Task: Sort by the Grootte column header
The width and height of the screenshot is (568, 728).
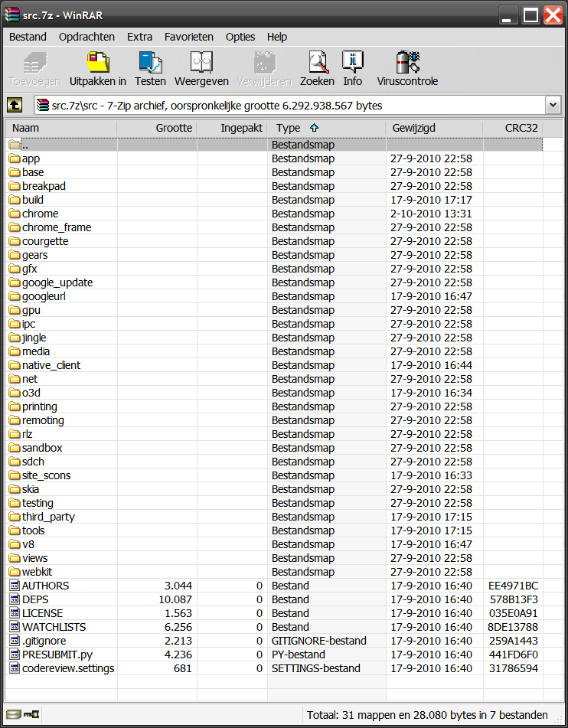Action: [157, 128]
